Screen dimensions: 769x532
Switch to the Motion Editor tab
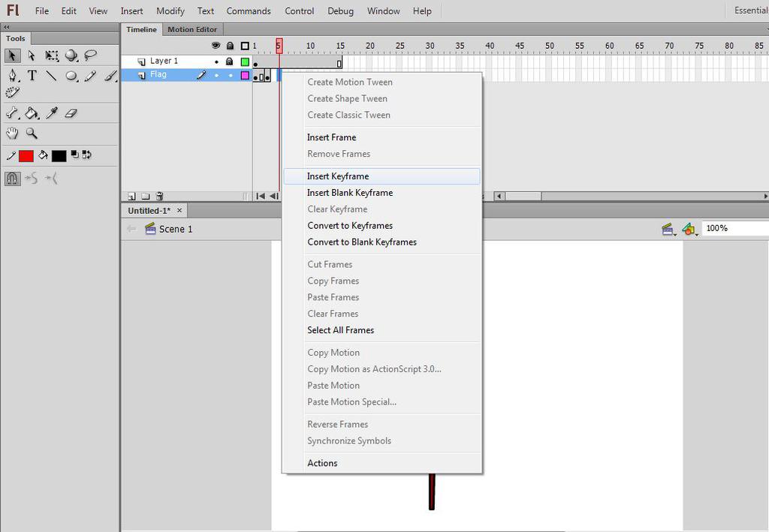coord(192,29)
